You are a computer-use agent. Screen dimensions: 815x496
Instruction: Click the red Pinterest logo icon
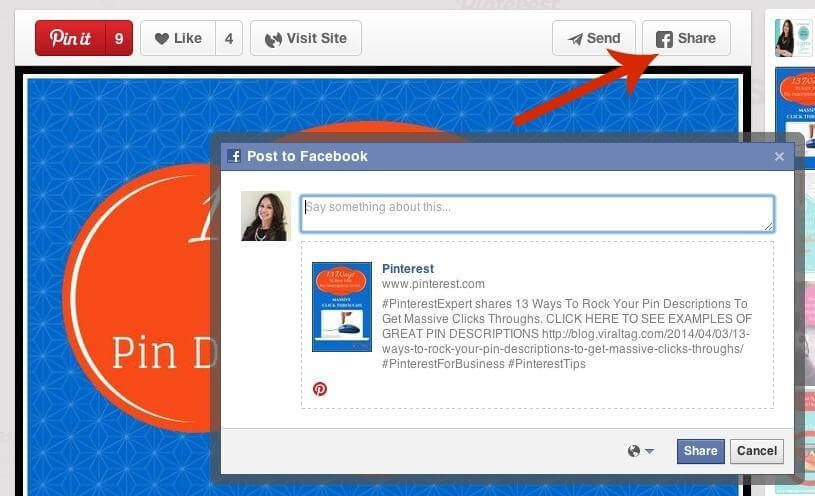[320, 389]
